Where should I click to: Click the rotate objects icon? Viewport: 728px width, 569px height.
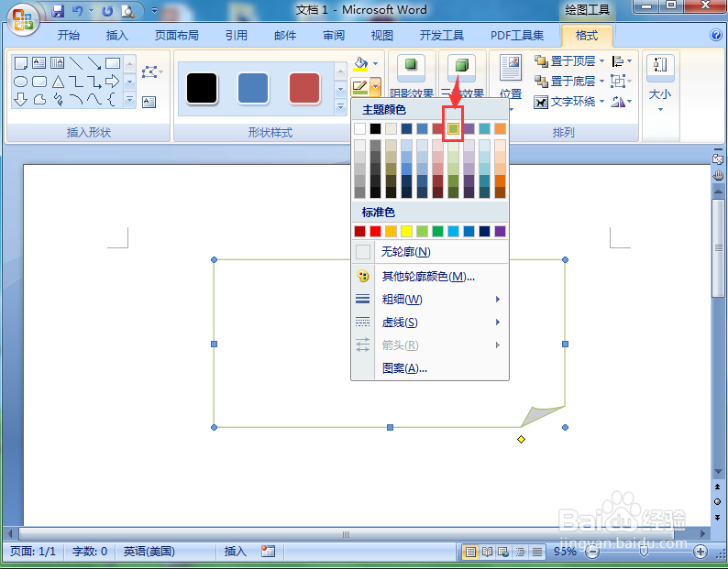(618, 101)
